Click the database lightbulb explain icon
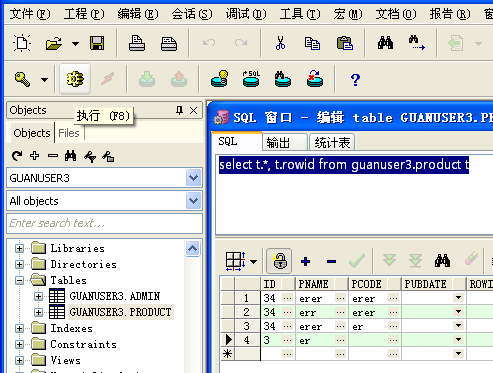The height and width of the screenshot is (373, 493). point(220,79)
